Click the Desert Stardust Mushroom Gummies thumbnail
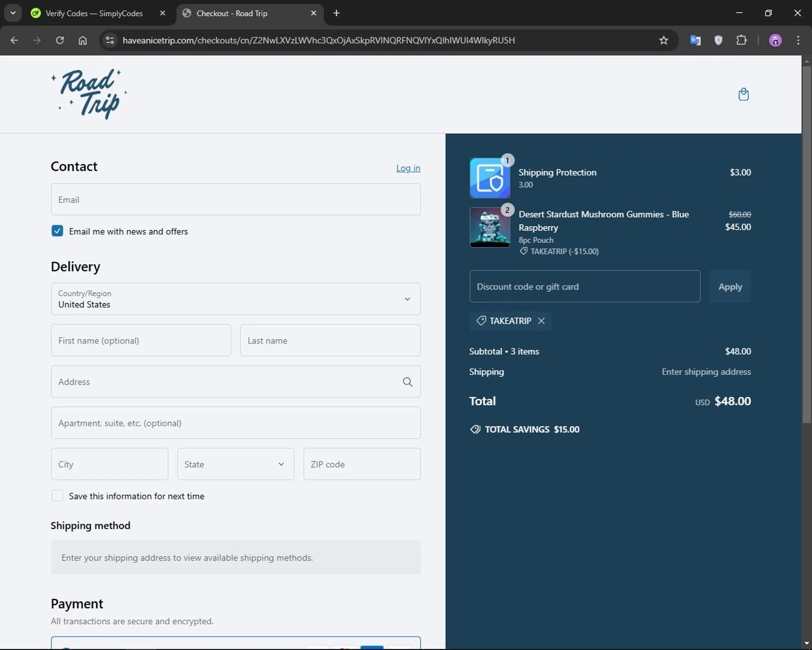This screenshot has height=650, width=812. 490,227
